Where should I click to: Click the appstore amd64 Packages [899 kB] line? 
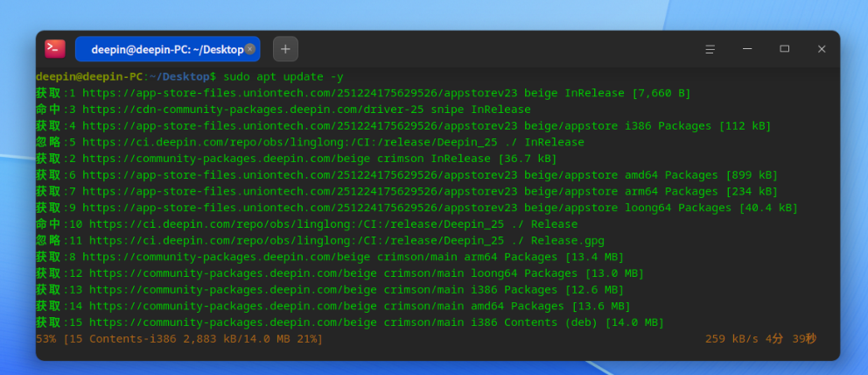407,175
